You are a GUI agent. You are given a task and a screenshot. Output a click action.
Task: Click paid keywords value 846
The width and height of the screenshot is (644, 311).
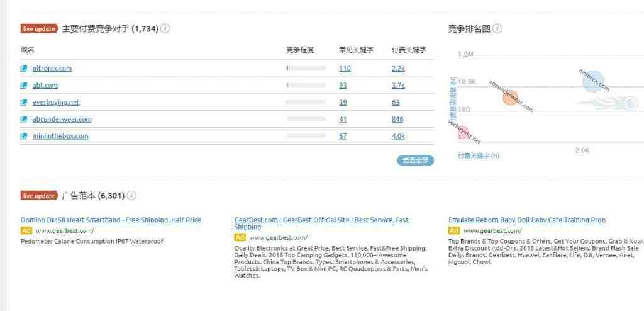pos(397,119)
